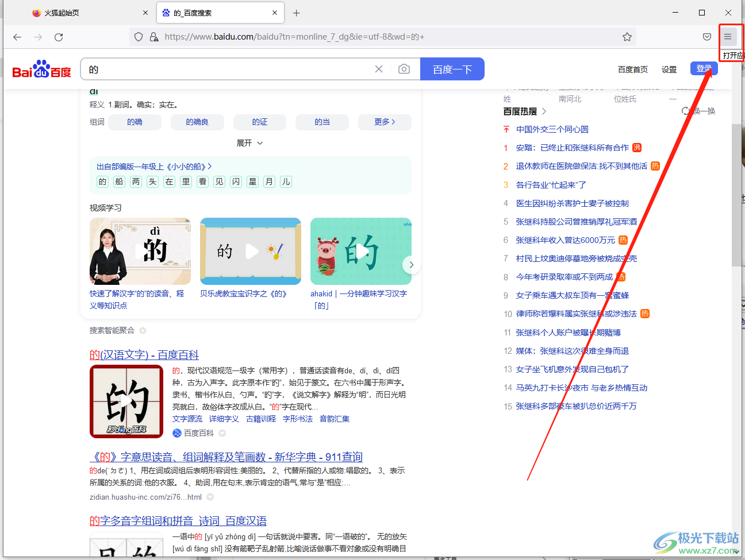
Task: Click the Baidu logo
Action: point(41,69)
